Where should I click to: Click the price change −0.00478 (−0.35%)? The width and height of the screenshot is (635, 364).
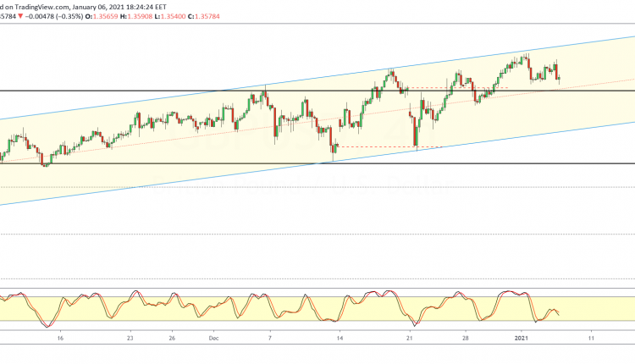tap(53, 16)
